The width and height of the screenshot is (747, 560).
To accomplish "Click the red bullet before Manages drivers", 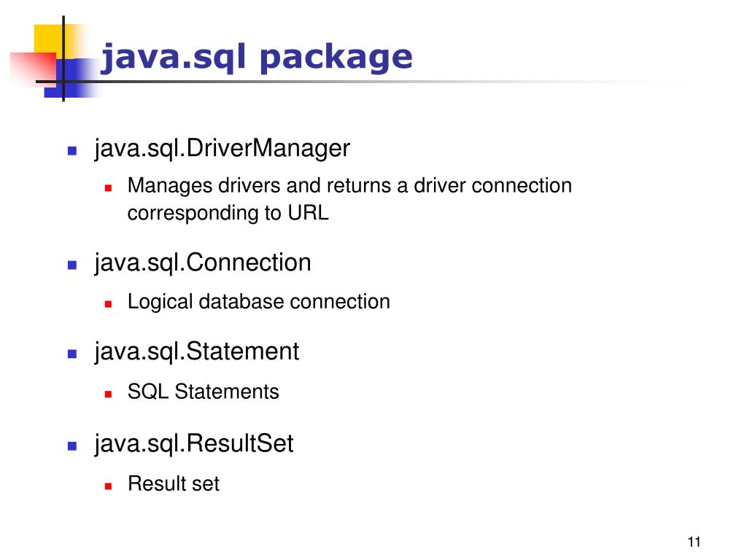I will point(108,188).
